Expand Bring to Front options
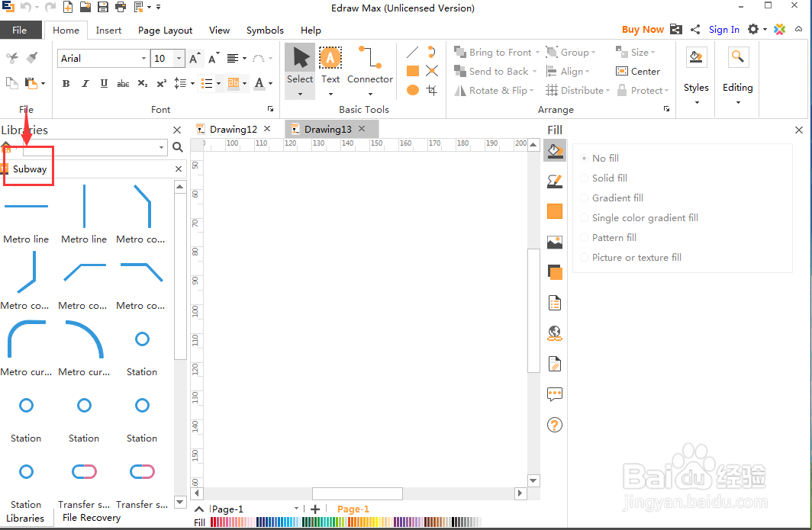812x530 pixels. tap(537, 53)
